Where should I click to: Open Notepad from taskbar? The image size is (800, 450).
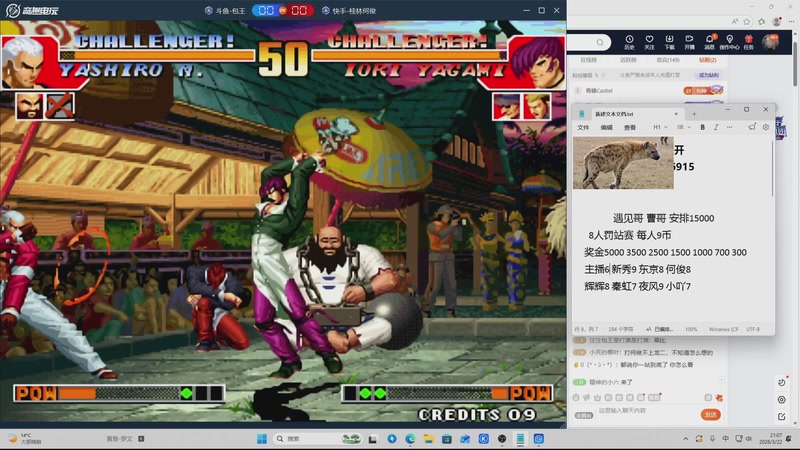pos(520,439)
